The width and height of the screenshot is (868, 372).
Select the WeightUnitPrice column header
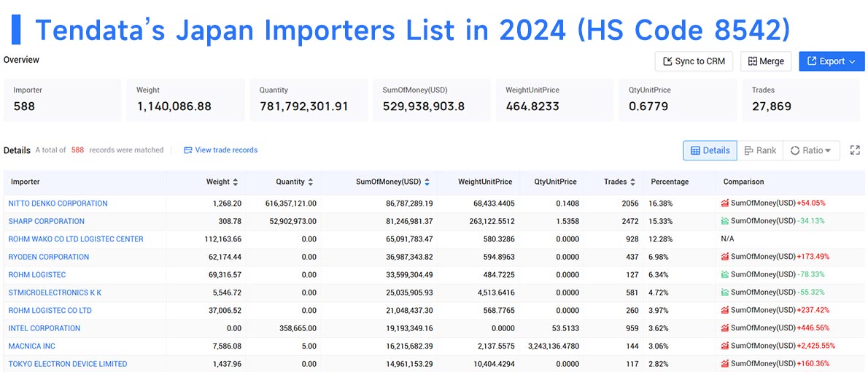[485, 182]
